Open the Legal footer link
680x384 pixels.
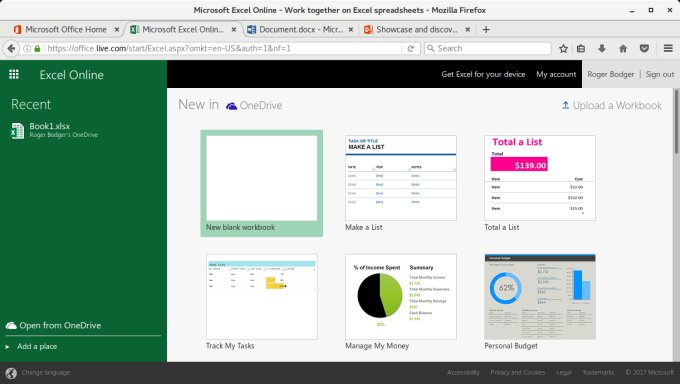(x=564, y=373)
